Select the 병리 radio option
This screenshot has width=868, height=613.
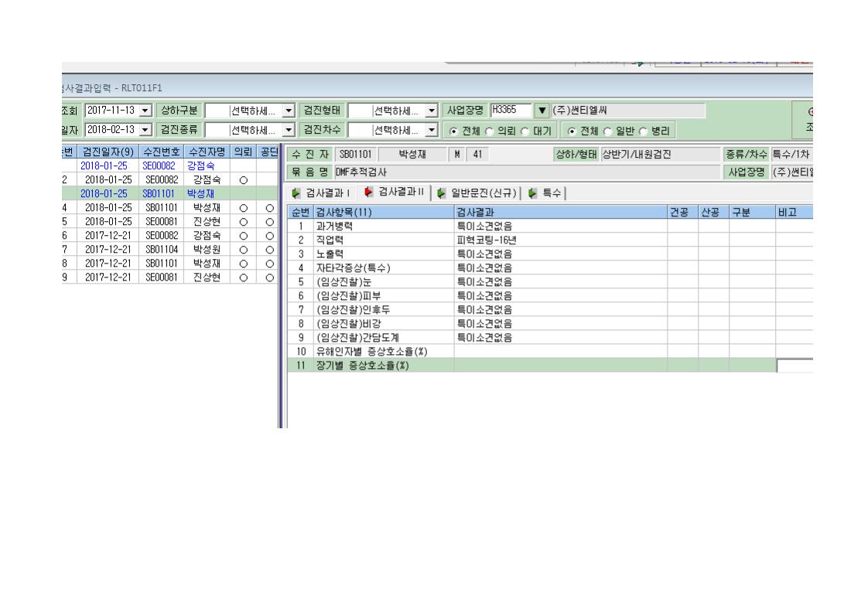point(643,131)
